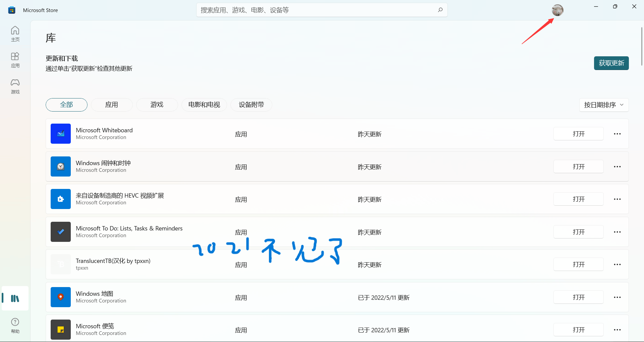Open the Apps (应用) sidebar section
Screen dimensions: 644x342
coord(15,60)
